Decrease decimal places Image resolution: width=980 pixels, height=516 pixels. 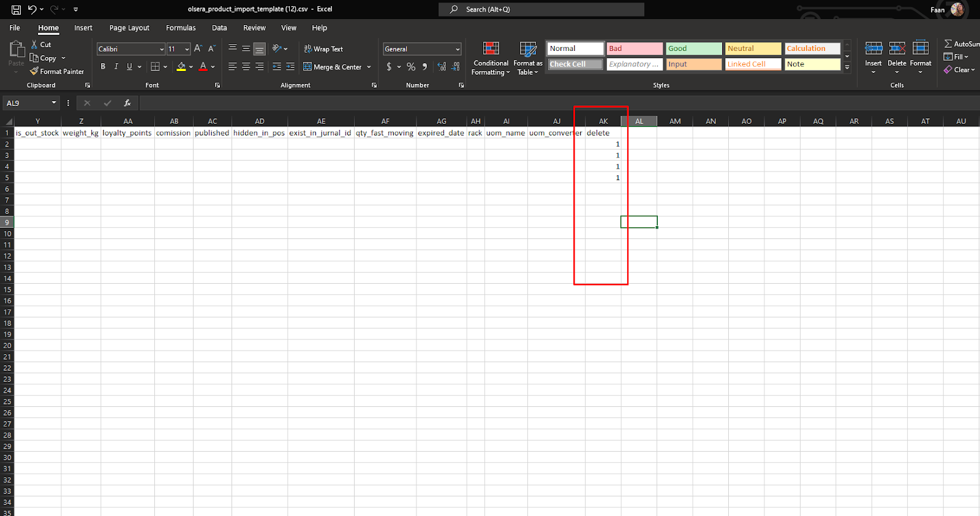pyautogui.click(x=456, y=67)
